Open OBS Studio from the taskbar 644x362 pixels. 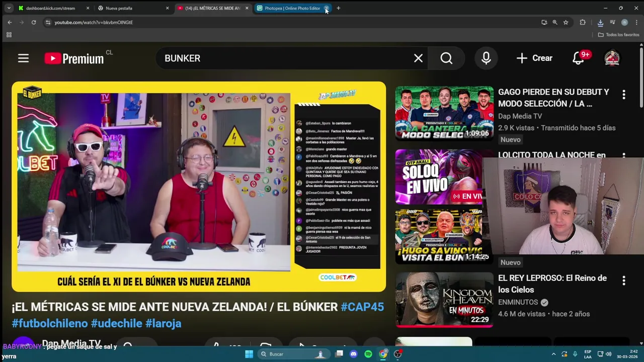(x=397, y=354)
